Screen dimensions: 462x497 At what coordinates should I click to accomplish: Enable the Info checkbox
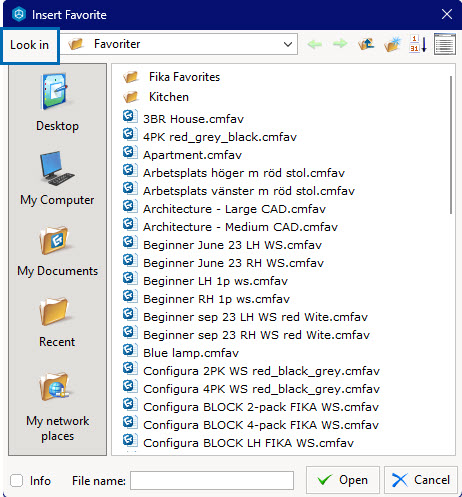pos(16,481)
